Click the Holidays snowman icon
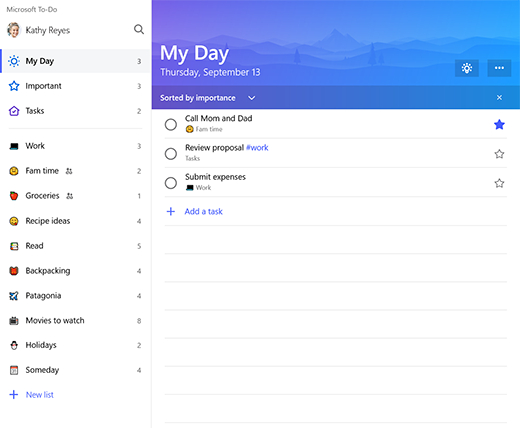520x428 pixels. [14, 345]
